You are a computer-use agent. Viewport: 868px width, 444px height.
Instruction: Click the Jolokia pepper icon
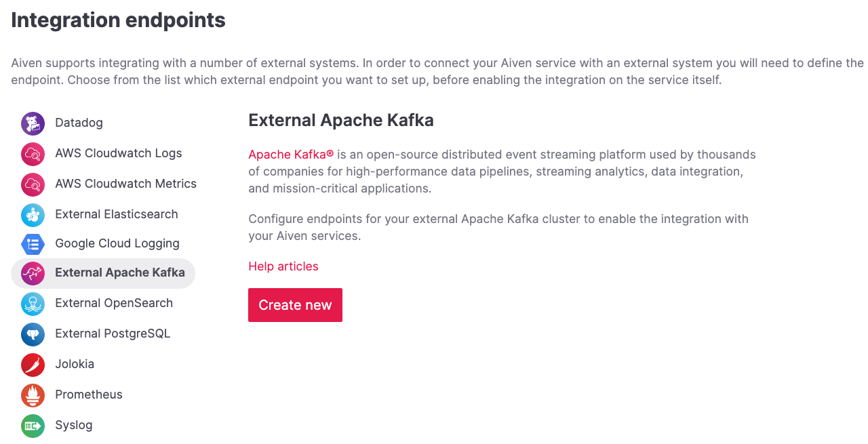[x=33, y=365]
